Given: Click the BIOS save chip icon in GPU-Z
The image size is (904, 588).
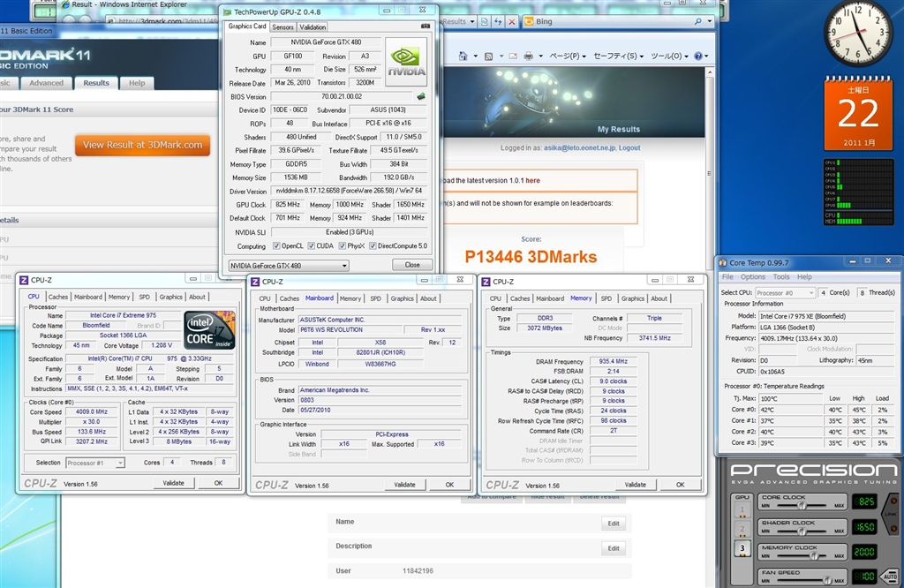Looking at the screenshot, I should 421,96.
